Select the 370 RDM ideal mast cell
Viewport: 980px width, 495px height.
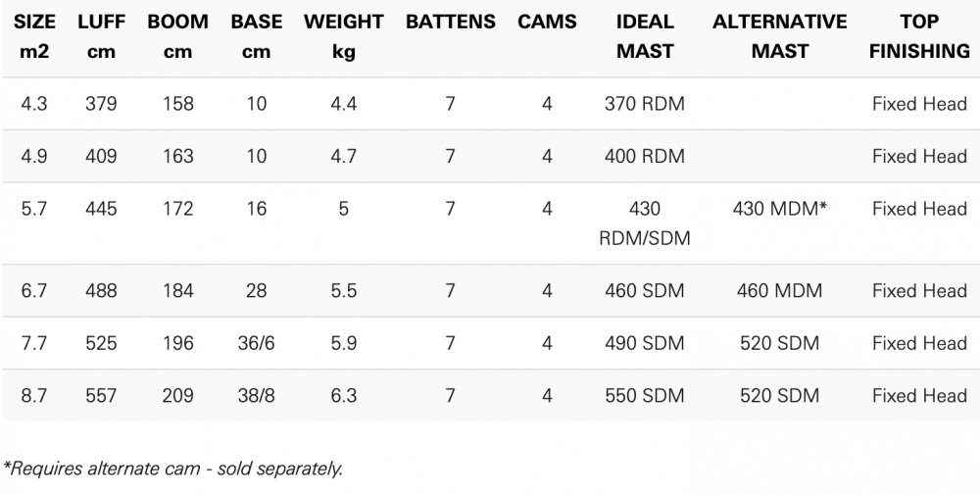point(645,104)
